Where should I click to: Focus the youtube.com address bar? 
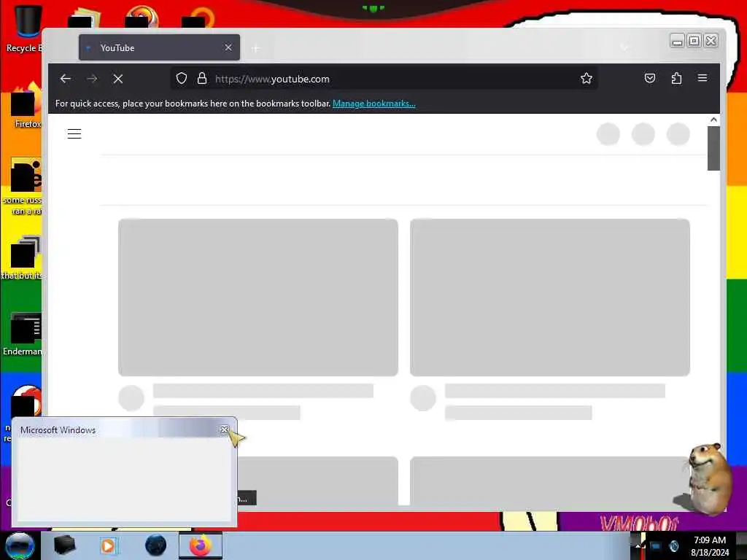(384, 79)
